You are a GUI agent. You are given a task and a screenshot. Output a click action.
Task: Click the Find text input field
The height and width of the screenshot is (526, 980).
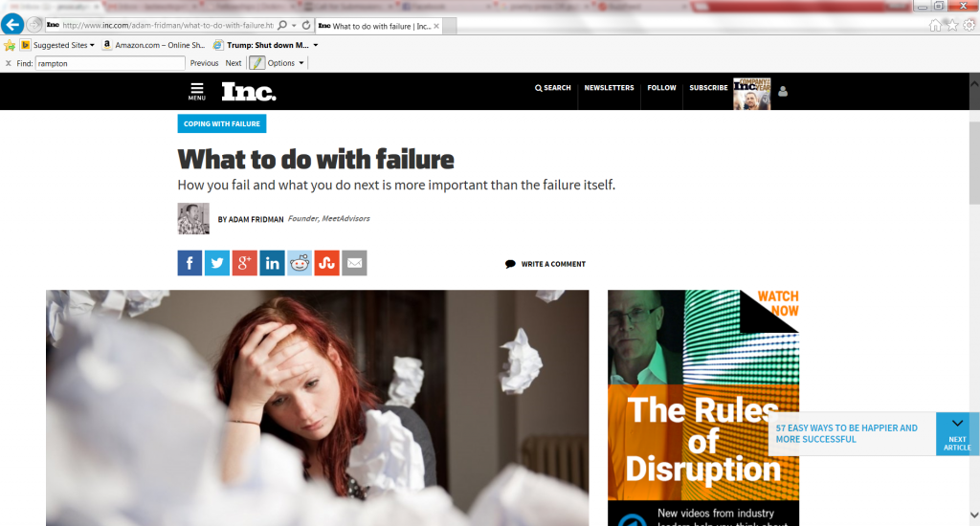(x=110, y=63)
